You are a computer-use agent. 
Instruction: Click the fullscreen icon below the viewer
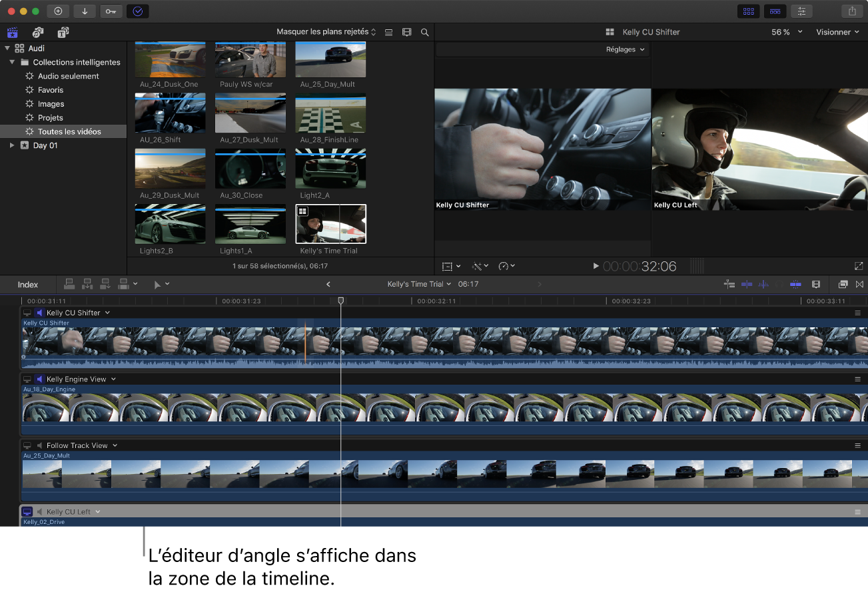click(859, 265)
